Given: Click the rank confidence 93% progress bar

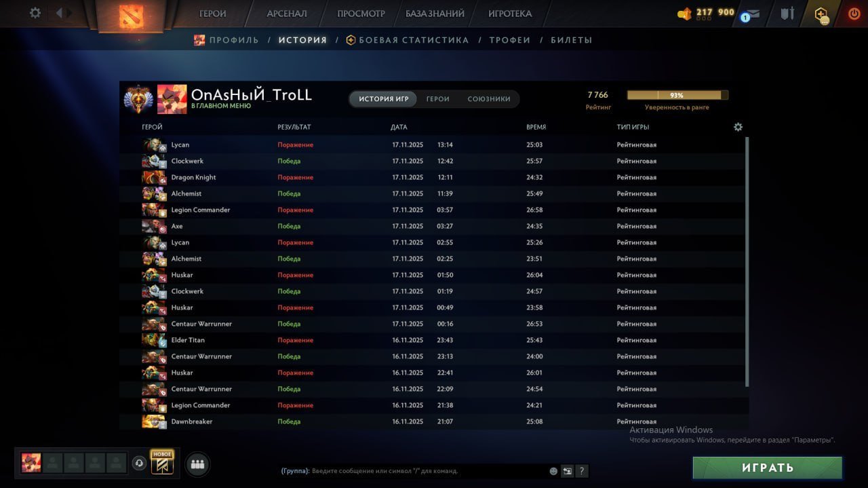Looking at the screenshot, I should 677,96.
